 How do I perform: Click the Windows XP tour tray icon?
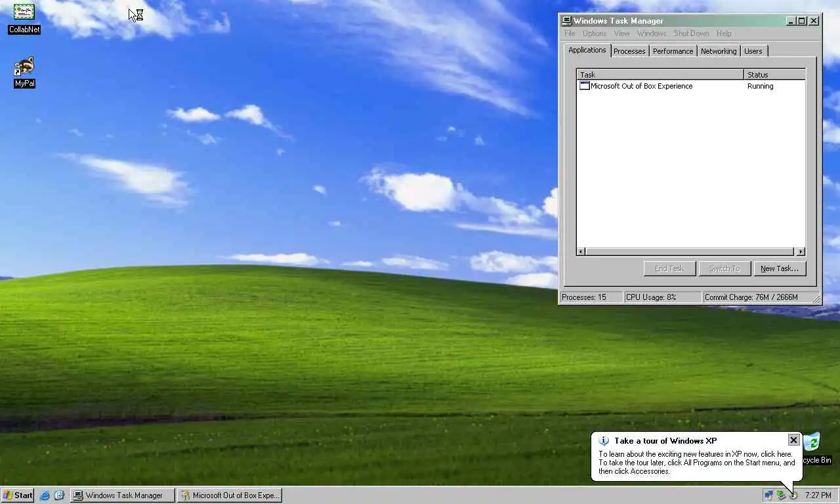[x=793, y=495]
